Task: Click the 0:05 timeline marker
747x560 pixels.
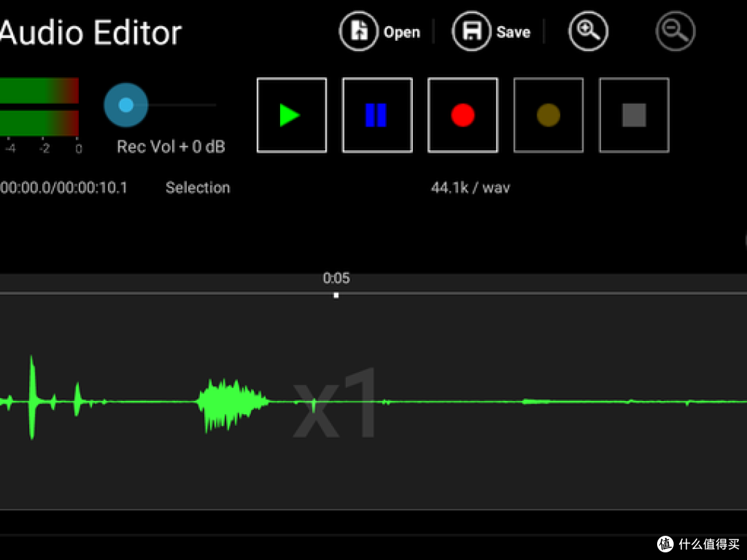Action: click(x=336, y=295)
